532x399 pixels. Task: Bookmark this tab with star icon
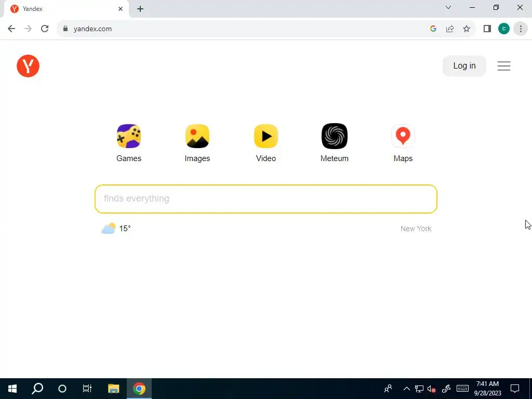coord(467,29)
